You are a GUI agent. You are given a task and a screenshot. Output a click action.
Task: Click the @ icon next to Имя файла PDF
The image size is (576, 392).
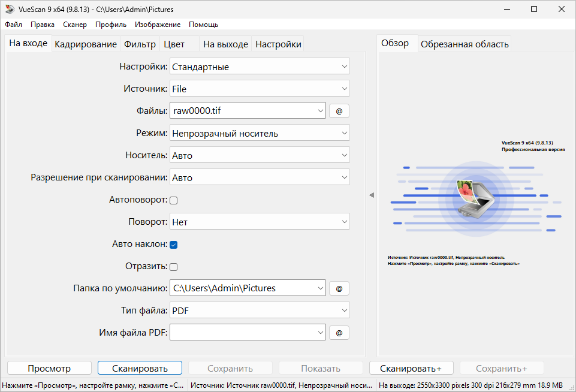(x=339, y=332)
